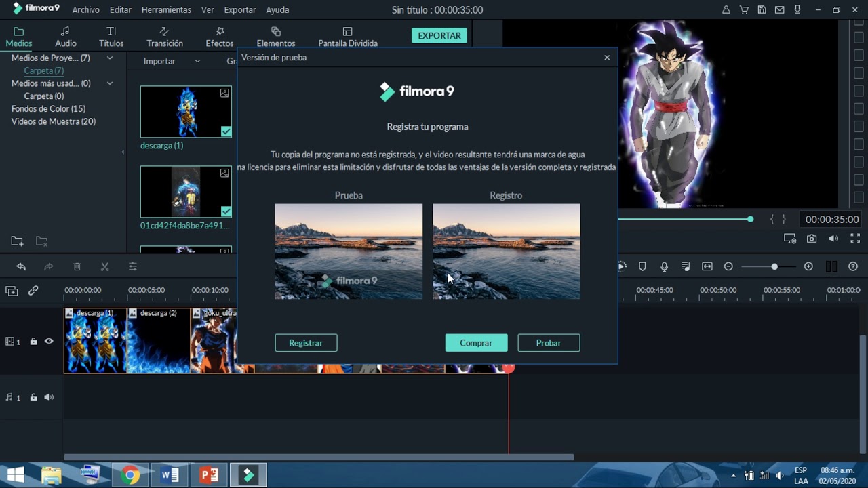Toggle checkmark on 01cd42f4da8be7a491 thumbnail

[x=226, y=211]
